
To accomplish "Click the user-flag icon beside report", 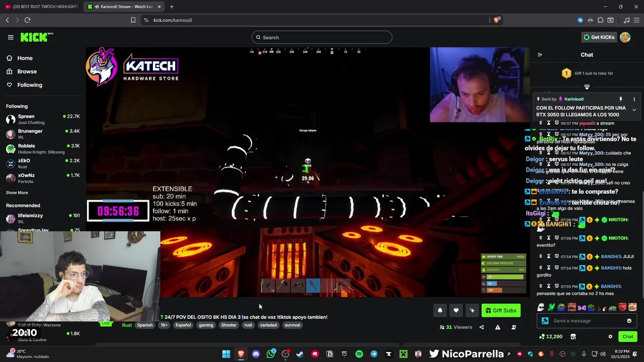I will click(514, 327).
